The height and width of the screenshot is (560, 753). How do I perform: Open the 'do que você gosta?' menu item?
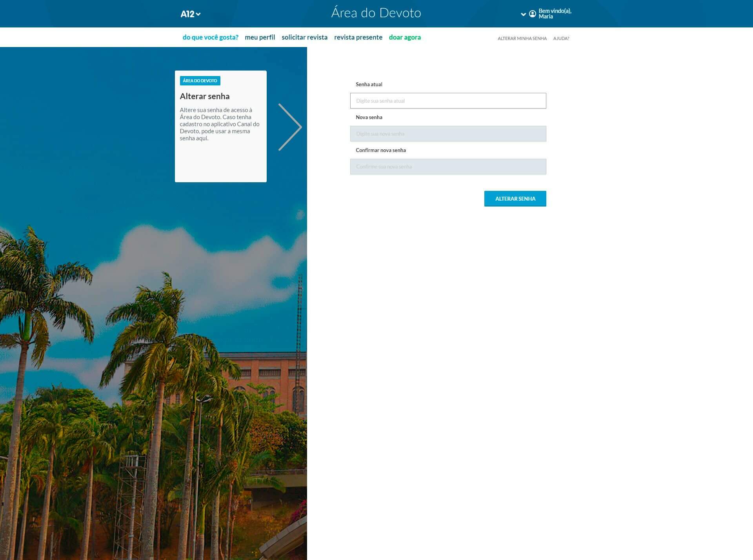point(210,37)
